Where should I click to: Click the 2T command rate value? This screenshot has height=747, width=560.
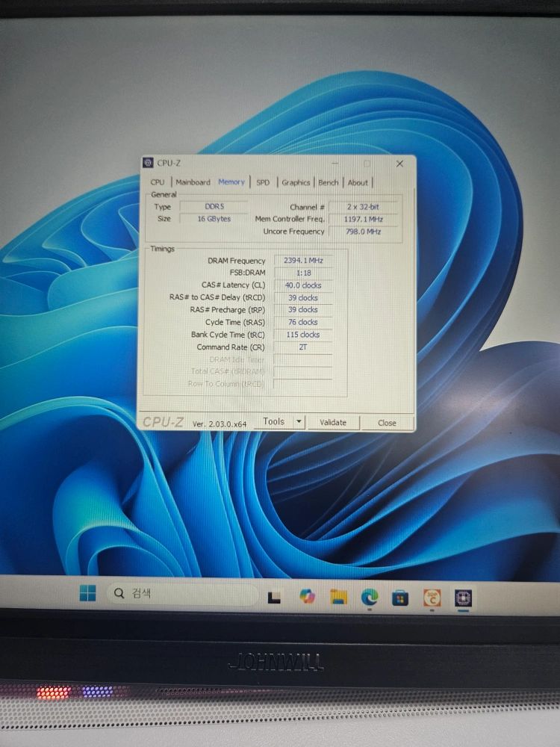click(x=303, y=347)
